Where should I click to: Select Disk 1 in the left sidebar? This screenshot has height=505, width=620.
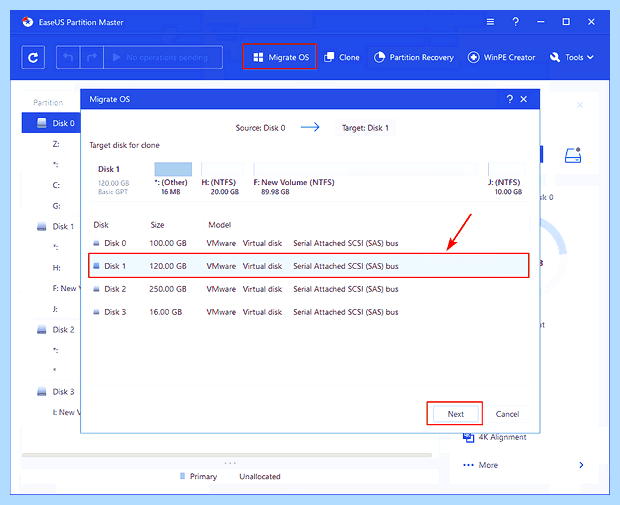tap(63, 227)
